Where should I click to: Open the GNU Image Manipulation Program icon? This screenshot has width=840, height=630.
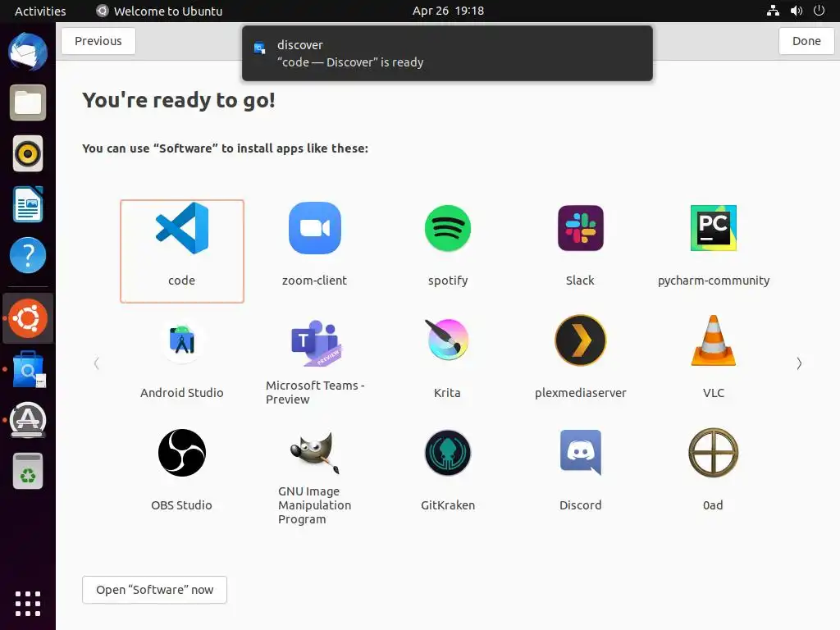(x=315, y=453)
